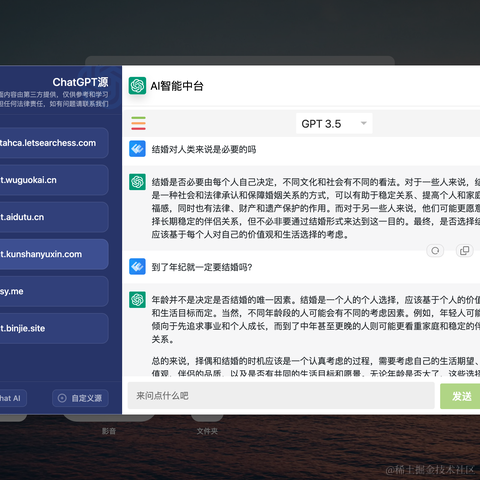Screen dimensions: 480x480
Task: Click question text 结婚对人类来说是必要的吗
Action: (204, 149)
